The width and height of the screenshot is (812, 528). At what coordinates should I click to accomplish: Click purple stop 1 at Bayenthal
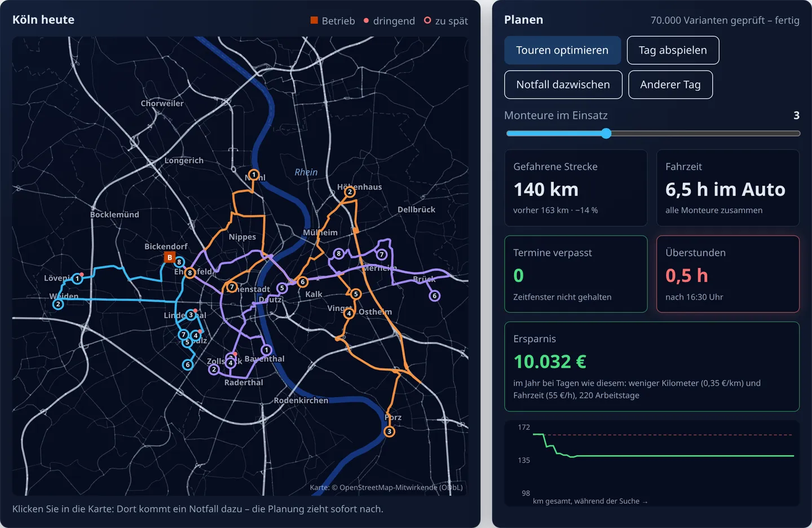click(x=266, y=350)
